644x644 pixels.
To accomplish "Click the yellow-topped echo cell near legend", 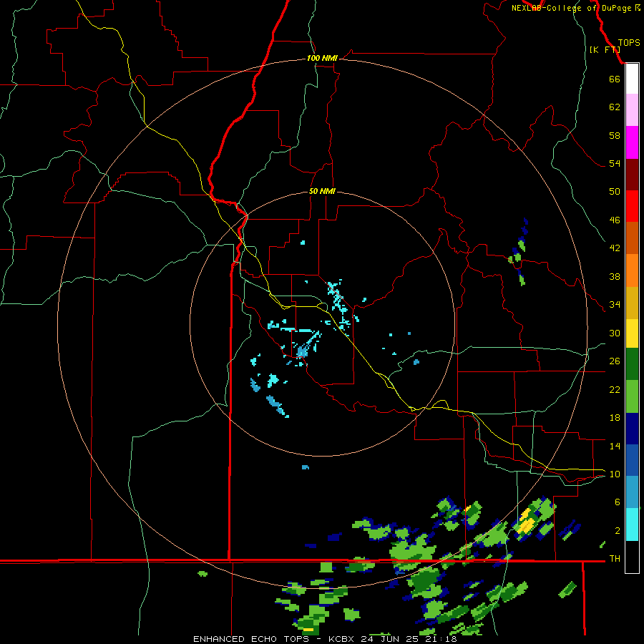I will tap(527, 522).
